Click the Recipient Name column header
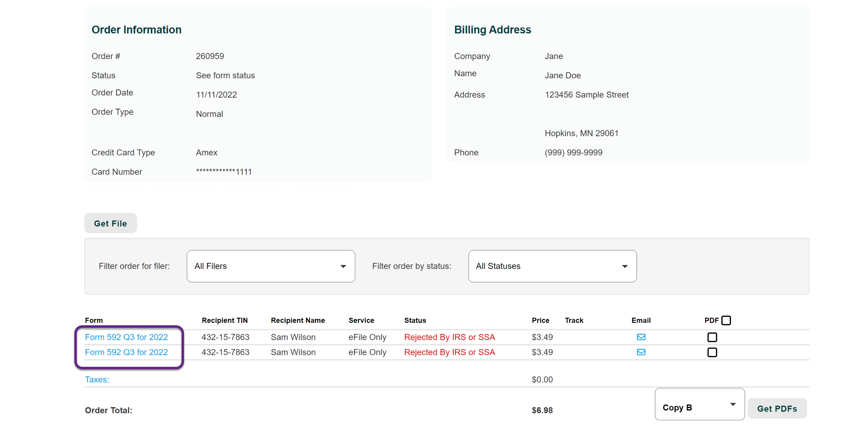 click(x=297, y=321)
